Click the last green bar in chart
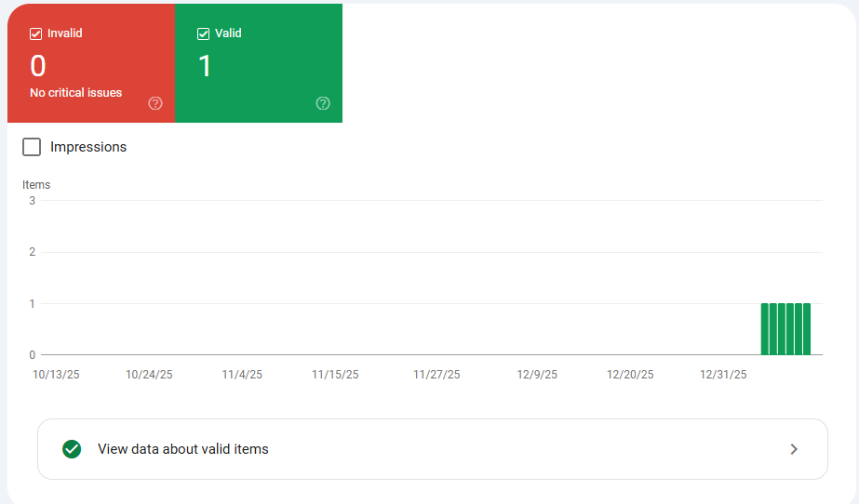This screenshot has width=859, height=504. coord(807,329)
